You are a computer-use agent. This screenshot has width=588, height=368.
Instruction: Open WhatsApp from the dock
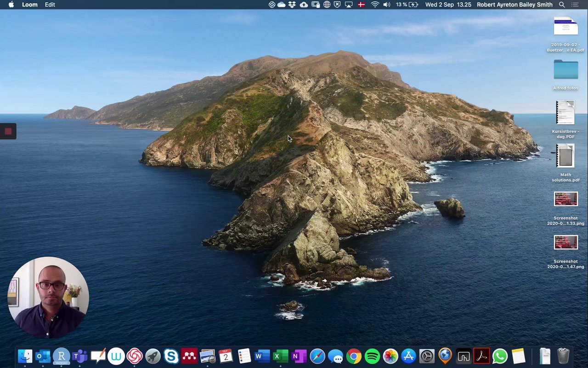click(x=500, y=356)
